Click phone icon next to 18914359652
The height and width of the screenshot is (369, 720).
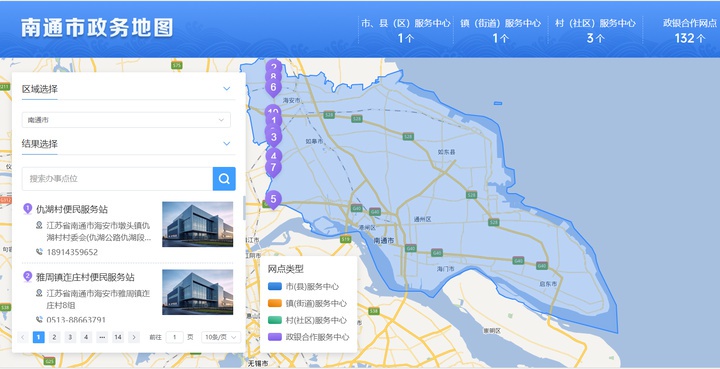(39, 252)
